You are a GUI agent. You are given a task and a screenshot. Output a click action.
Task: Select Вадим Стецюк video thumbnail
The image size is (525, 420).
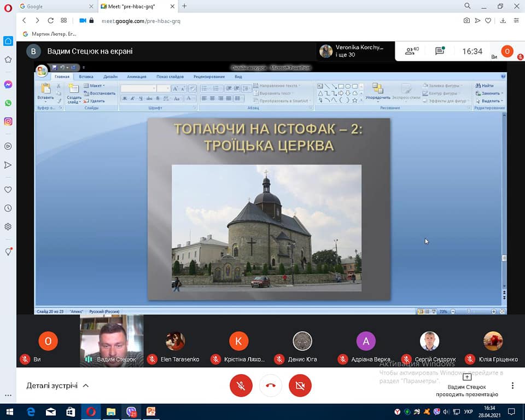pyautogui.click(x=112, y=340)
